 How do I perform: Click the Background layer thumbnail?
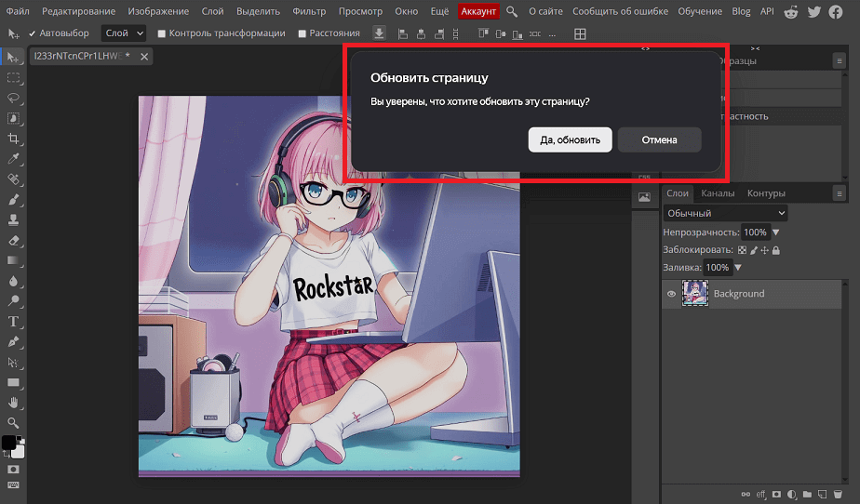694,294
